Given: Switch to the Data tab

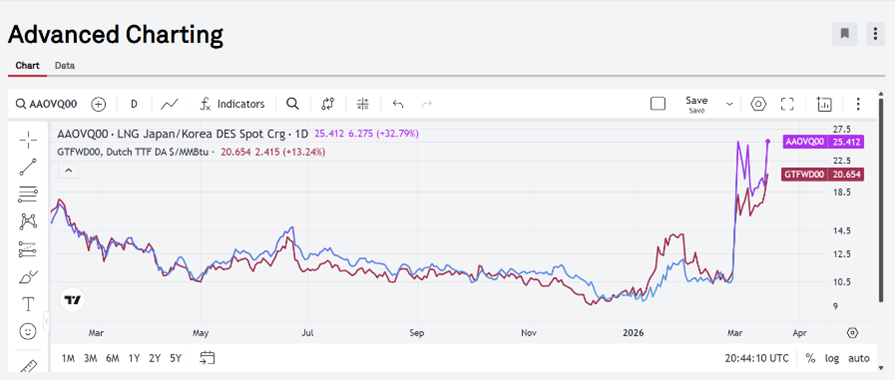Looking at the screenshot, I should coord(64,66).
